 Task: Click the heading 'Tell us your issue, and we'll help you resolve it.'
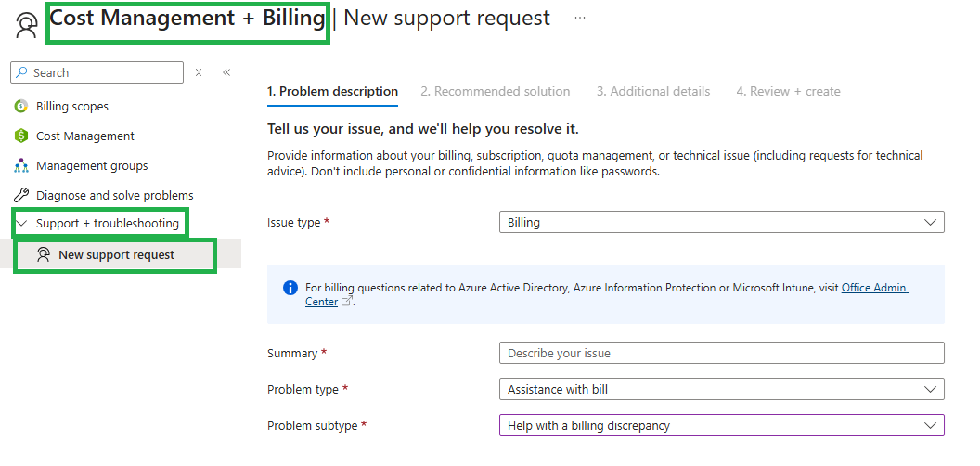(x=423, y=129)
